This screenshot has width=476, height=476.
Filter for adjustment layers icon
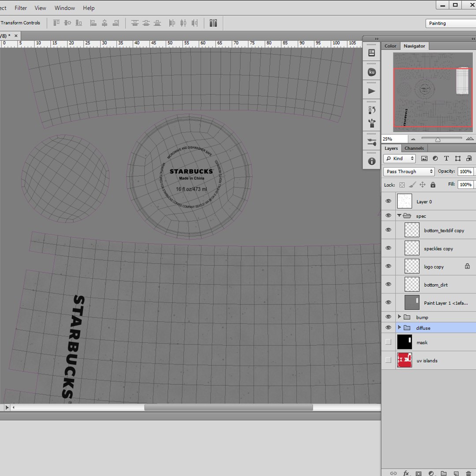click(x=435, y=159)
